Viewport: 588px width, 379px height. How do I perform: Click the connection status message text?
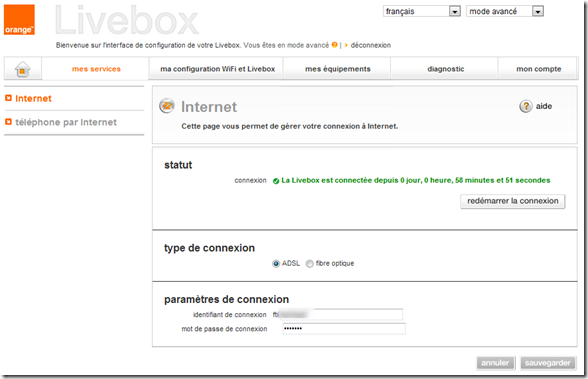(x=416, y=180)
